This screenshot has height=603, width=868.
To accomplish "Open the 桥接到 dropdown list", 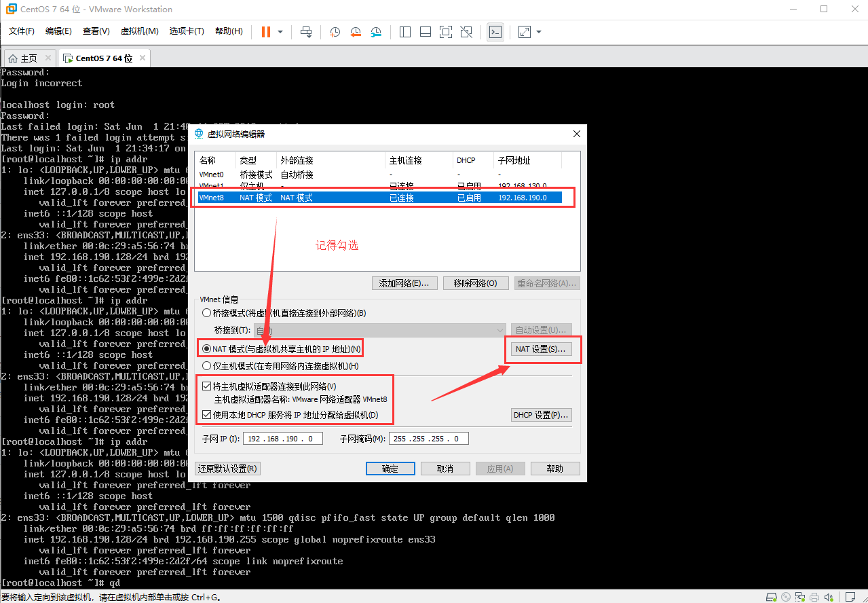I will point(379,330).
